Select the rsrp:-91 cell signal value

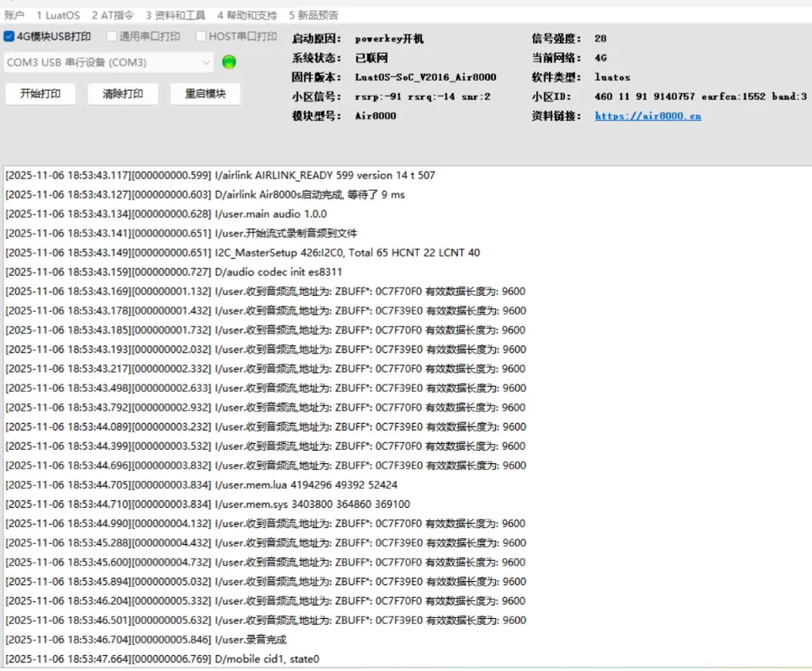pos(423,97)
